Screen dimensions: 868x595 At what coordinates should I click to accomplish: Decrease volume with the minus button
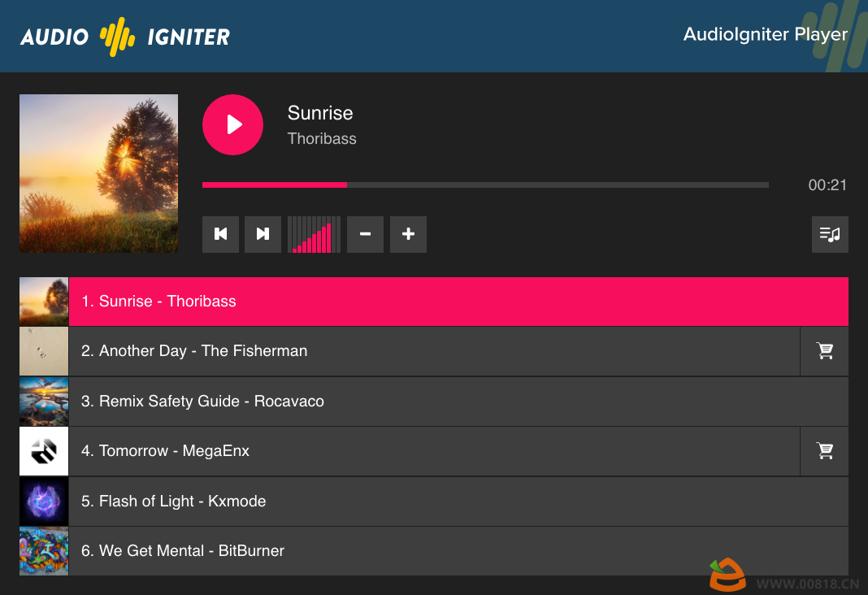pyautogui.click(x=366, y=234)
